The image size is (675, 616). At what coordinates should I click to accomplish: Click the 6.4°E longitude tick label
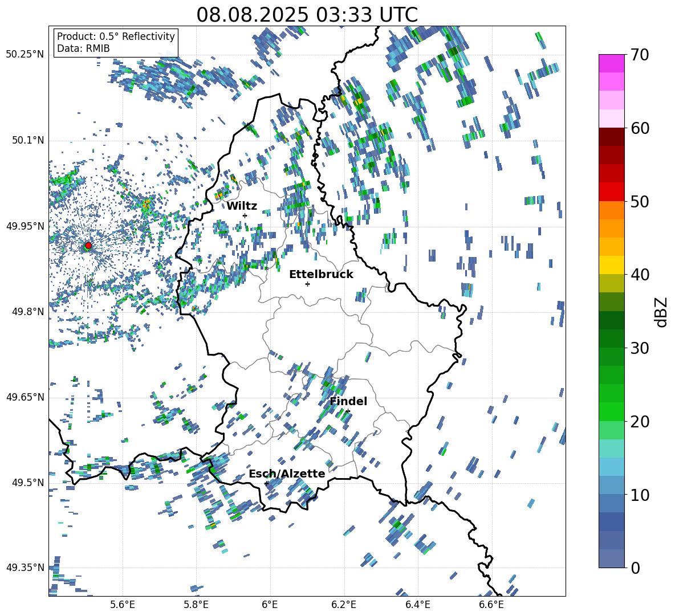[417, 605]
